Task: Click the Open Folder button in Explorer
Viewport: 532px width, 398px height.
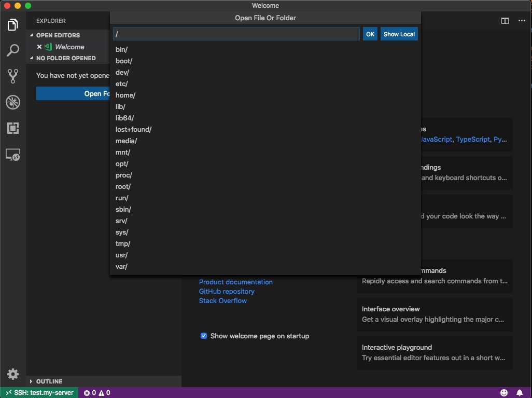Action: pos(73,93)
